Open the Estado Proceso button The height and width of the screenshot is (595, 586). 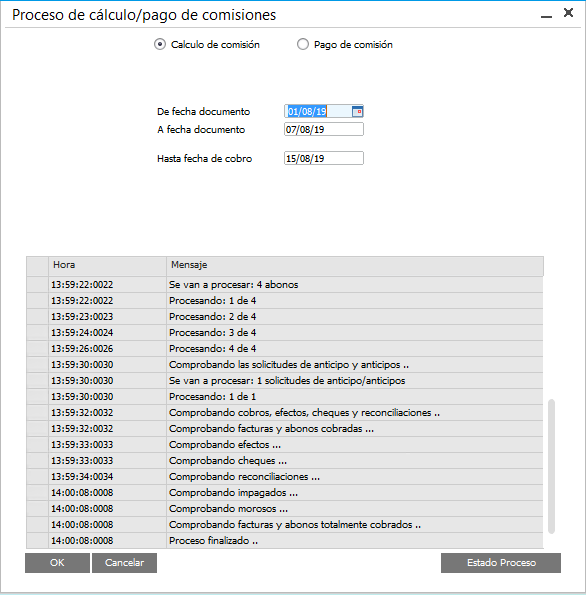(x=501, y=563)
